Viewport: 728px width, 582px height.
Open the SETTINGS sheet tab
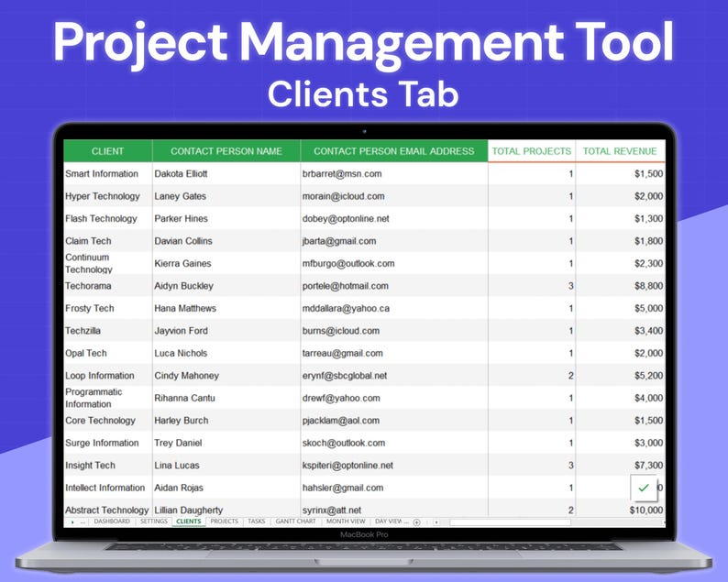(154, 522)
